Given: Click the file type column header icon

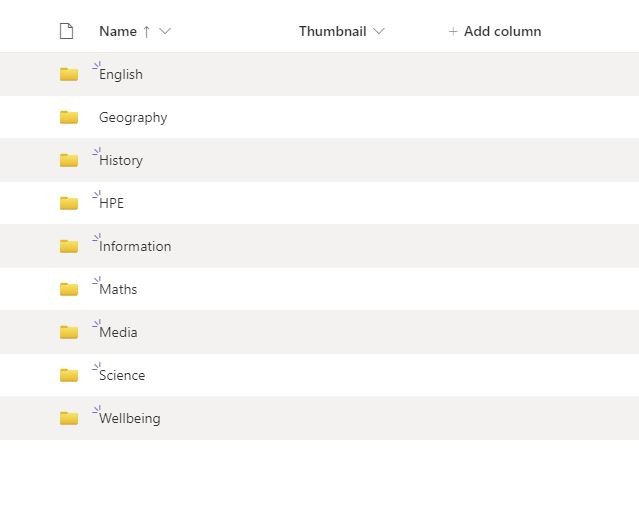Looking at the screenshot, I should pos(66,31).
